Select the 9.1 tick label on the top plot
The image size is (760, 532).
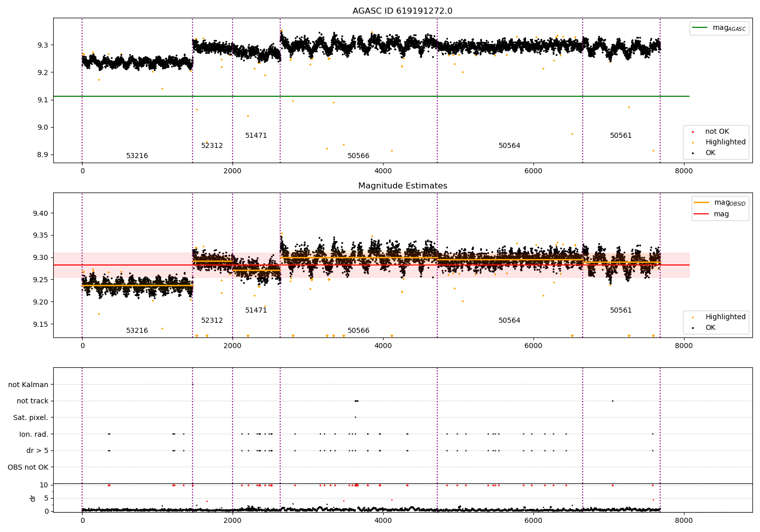[x=43, y=100]
